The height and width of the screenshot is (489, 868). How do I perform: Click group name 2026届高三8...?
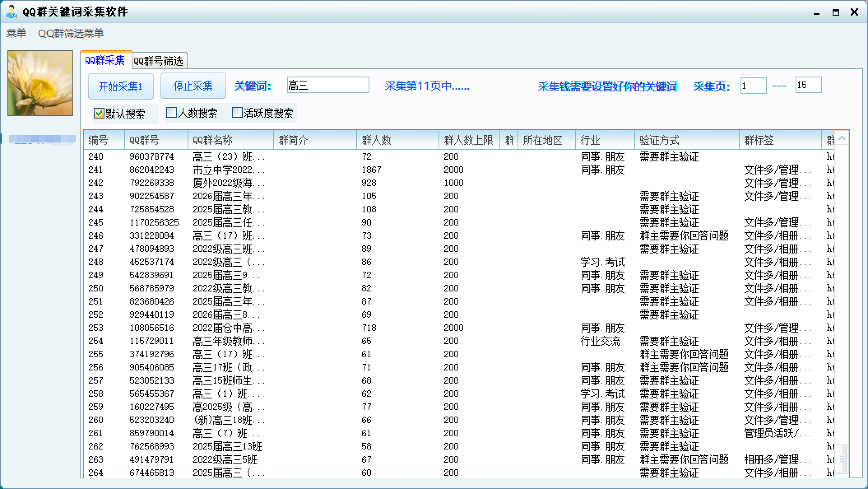click(226, 314)
